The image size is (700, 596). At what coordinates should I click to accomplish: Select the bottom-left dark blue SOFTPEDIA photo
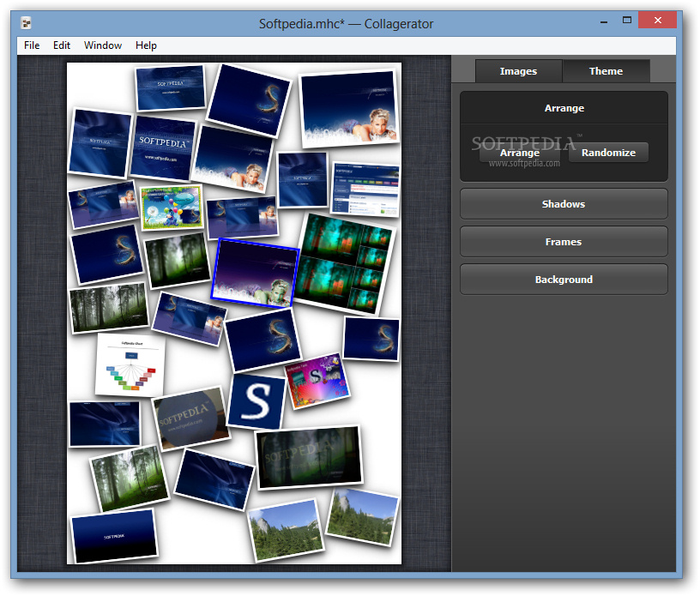114,536
